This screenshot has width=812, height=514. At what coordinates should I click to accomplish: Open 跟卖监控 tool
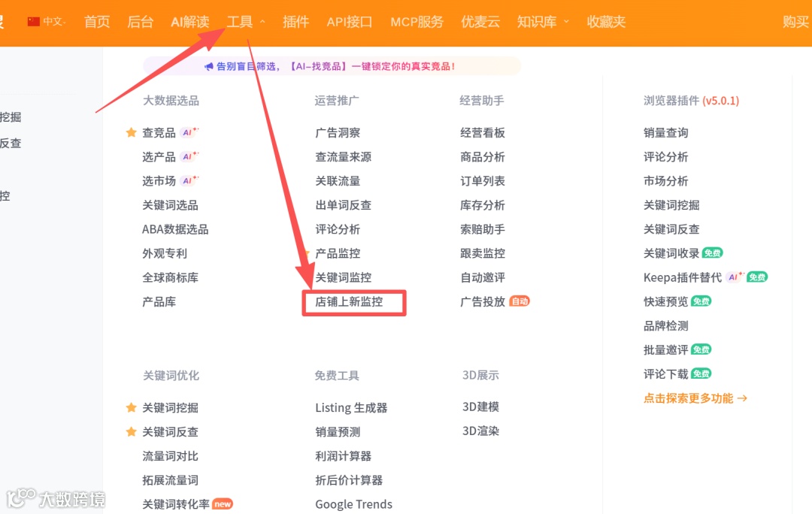(483, 253)
